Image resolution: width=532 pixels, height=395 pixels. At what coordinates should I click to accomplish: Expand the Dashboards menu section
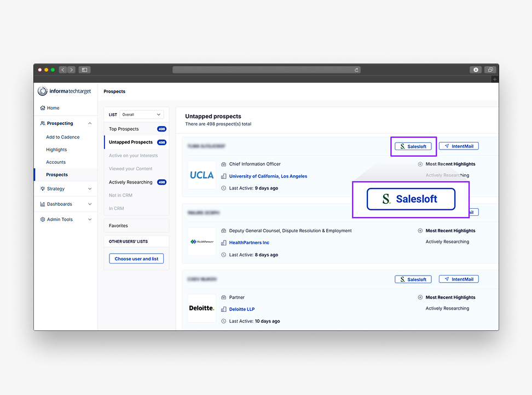click(x=90, y=204)
